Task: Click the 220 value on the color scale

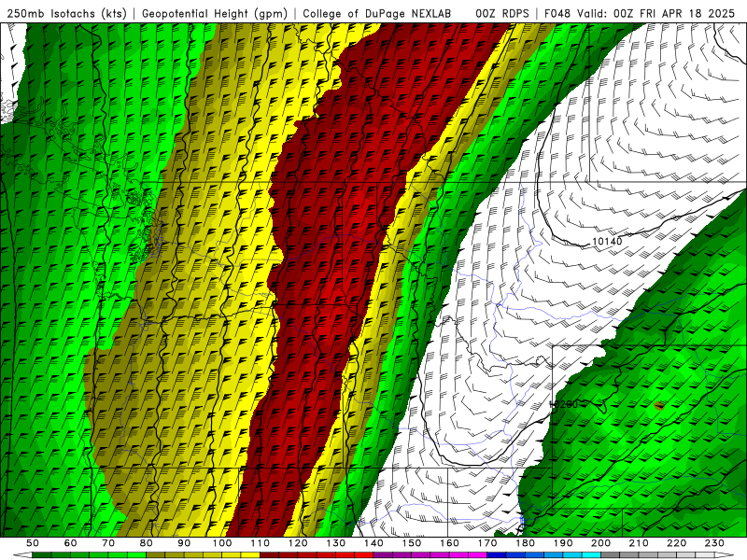Action: [x=676, y=543]
